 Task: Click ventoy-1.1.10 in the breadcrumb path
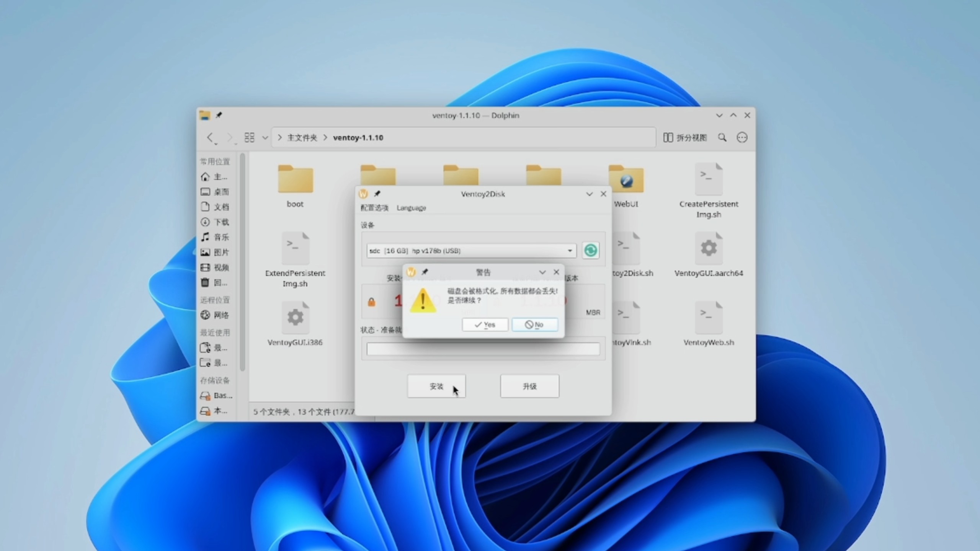(358, 138)
